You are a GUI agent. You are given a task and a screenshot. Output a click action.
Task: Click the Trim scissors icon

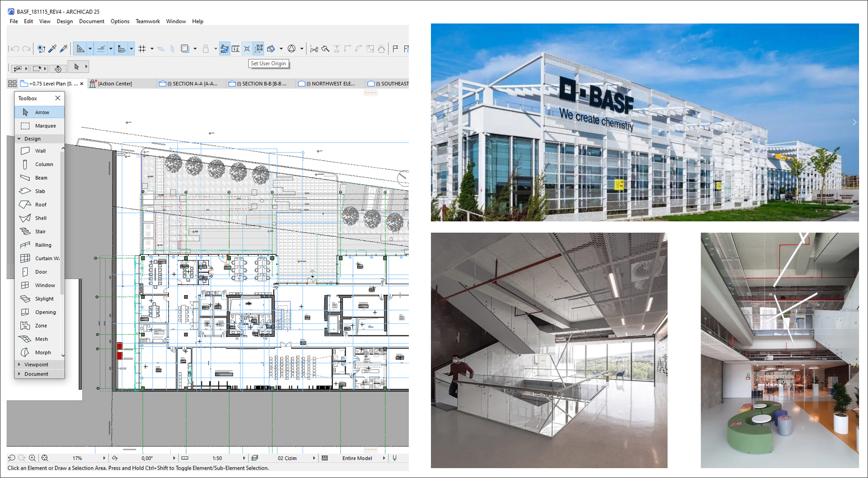click(x=314, y=48)
